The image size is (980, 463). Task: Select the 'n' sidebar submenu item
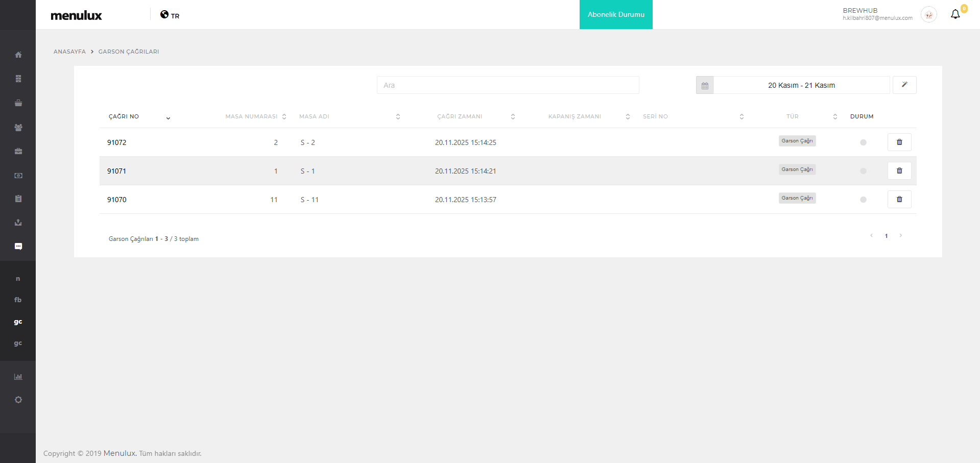pyautogui.click(x=18, y=279)
